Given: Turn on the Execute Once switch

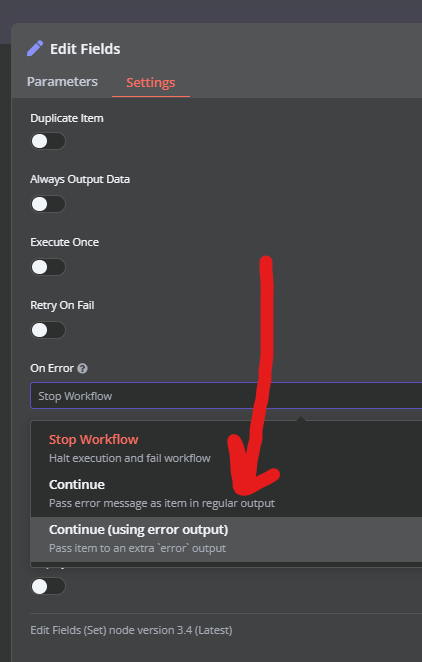Looking at the screenshot, I should click(48, 267).
